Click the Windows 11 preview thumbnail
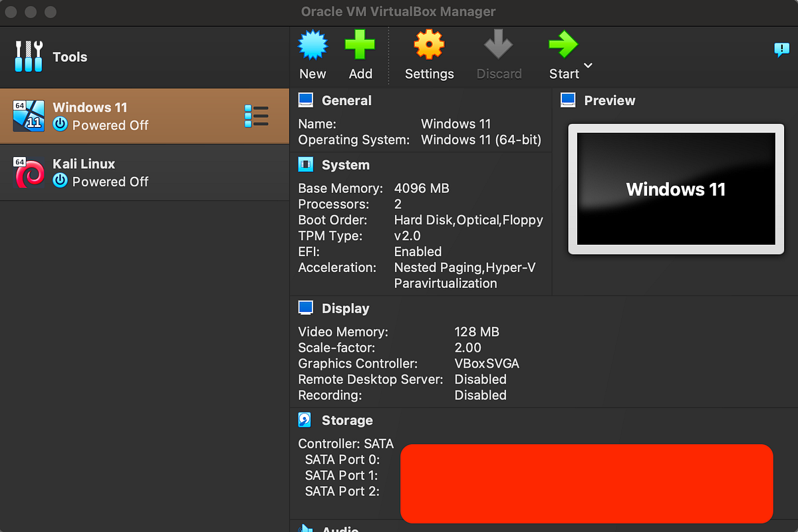 pos(675,189)
